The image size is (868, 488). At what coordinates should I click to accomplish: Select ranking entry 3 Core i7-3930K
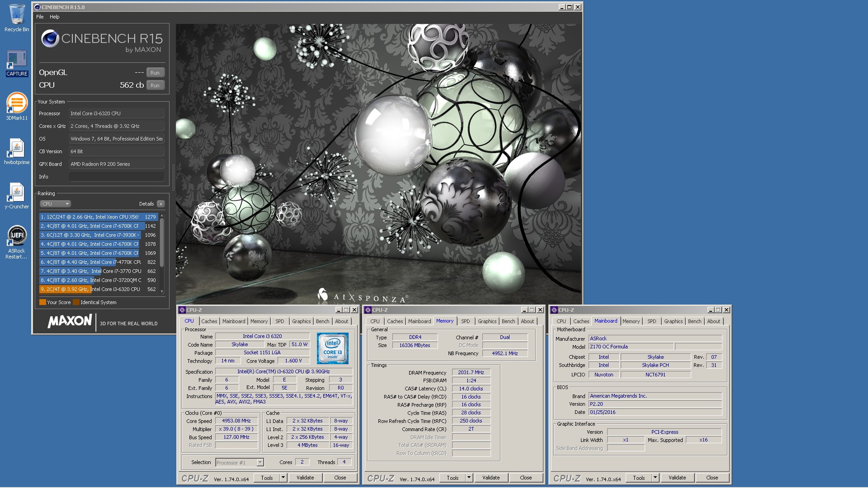99,235
